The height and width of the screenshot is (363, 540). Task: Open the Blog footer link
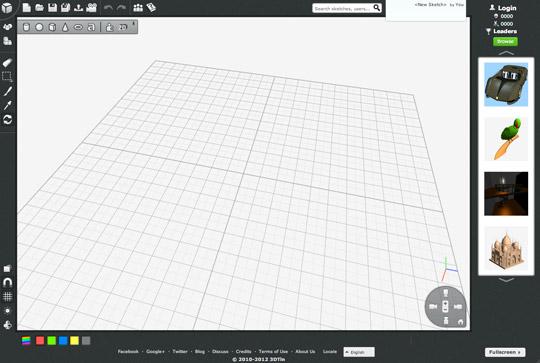(200, 352)
